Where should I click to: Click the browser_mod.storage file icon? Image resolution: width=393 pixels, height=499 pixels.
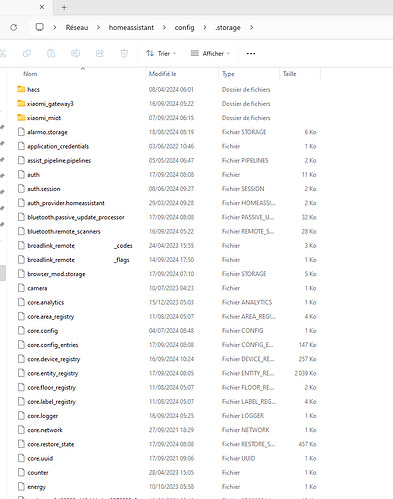(21, 274)
